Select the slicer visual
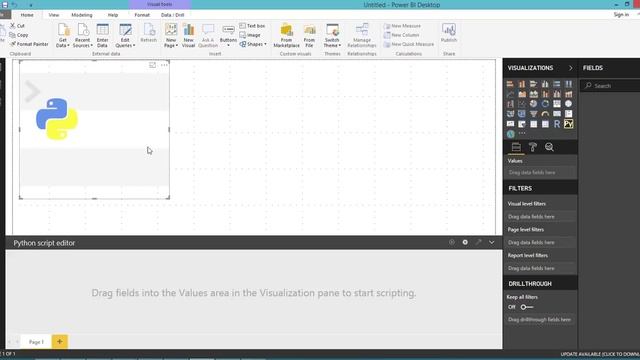640x360 pixels. pos(522,124)
